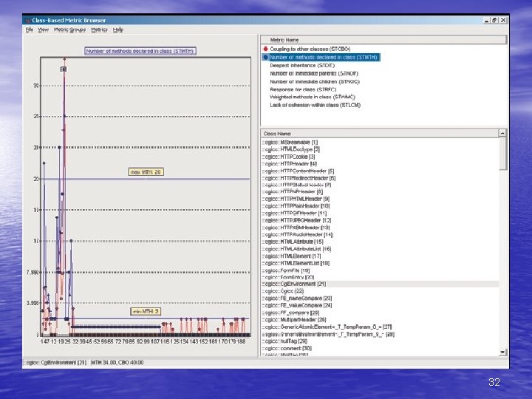Image resolution: width=532 pixels, height=399 pixels.
Task: Select class FormFile [19]
Action: click(286, 270)
